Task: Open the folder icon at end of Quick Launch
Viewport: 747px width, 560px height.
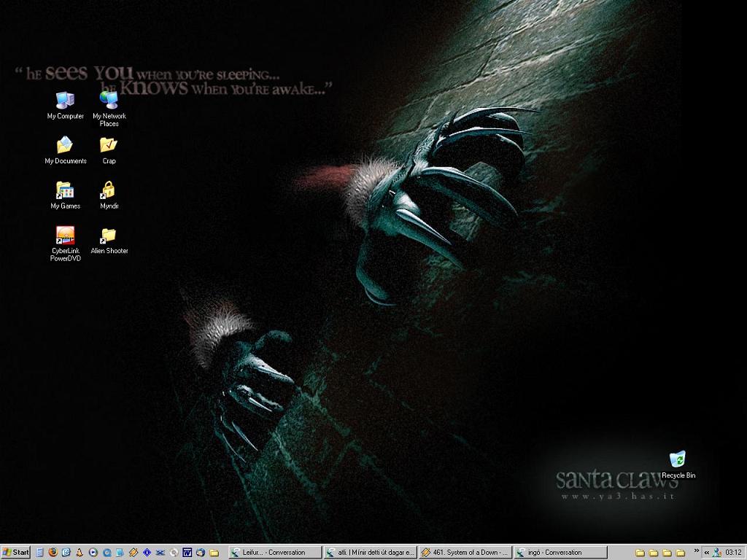Action: (x=214, y=553)
